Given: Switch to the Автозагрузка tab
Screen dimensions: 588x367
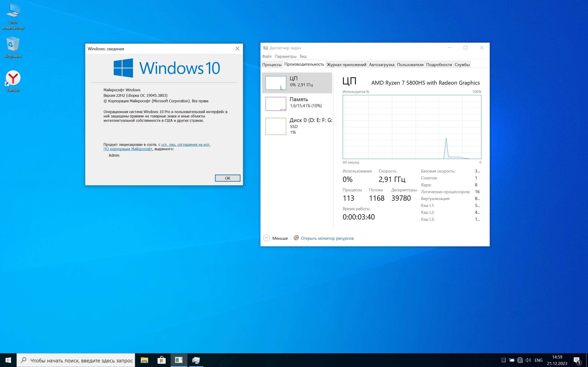Looking at the screenshot, I should point(381,64).
